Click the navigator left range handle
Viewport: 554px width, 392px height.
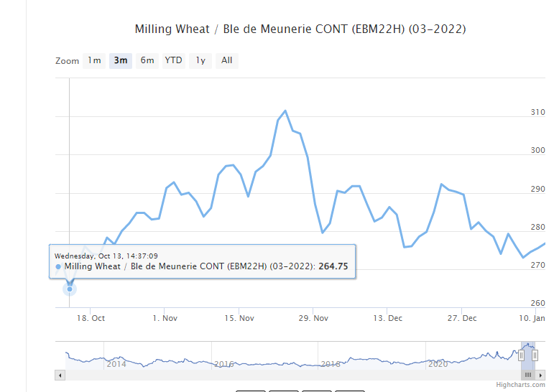coord(522,356)
